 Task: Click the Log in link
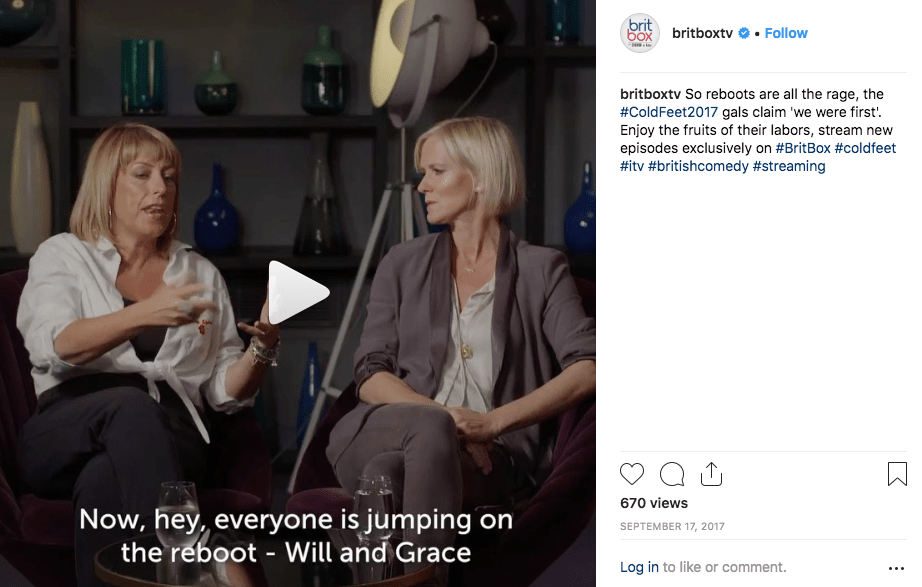[x=639, y=567]
